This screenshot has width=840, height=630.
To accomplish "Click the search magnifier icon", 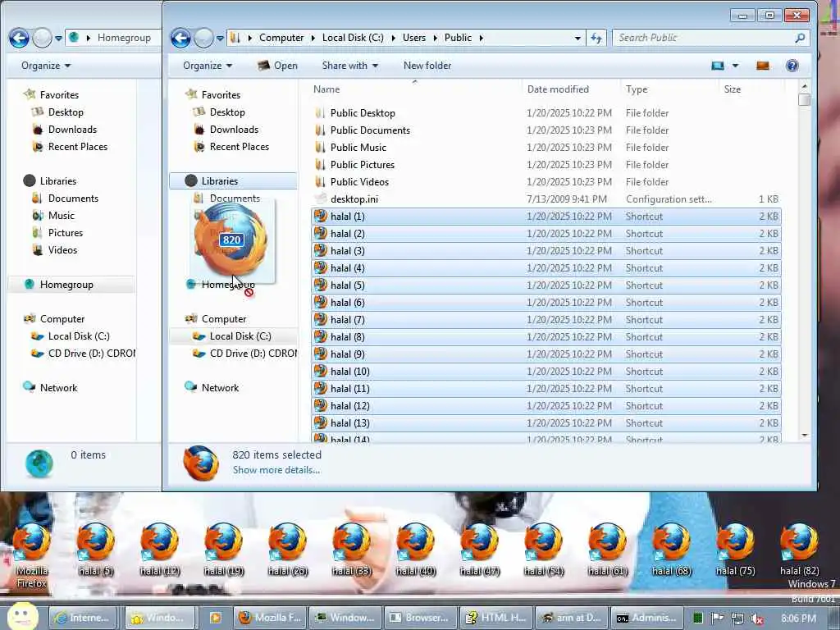I will click(x=800, y=38).
